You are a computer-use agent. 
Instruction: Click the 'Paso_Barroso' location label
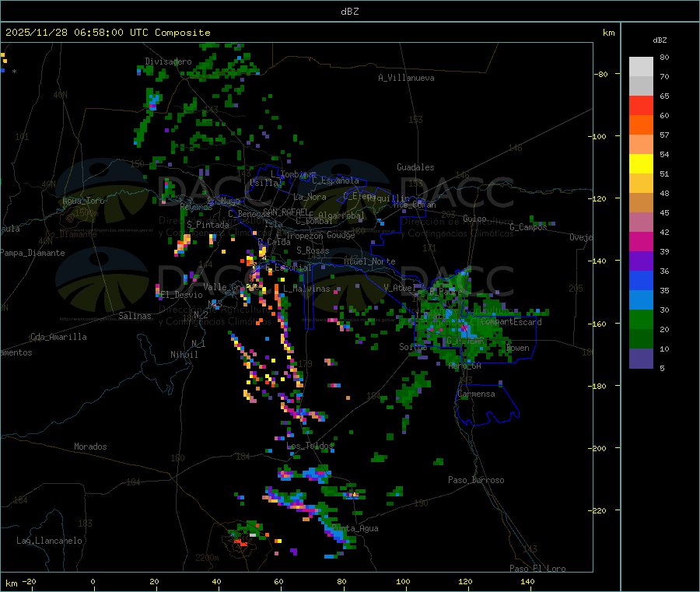[x=476, y=480]
